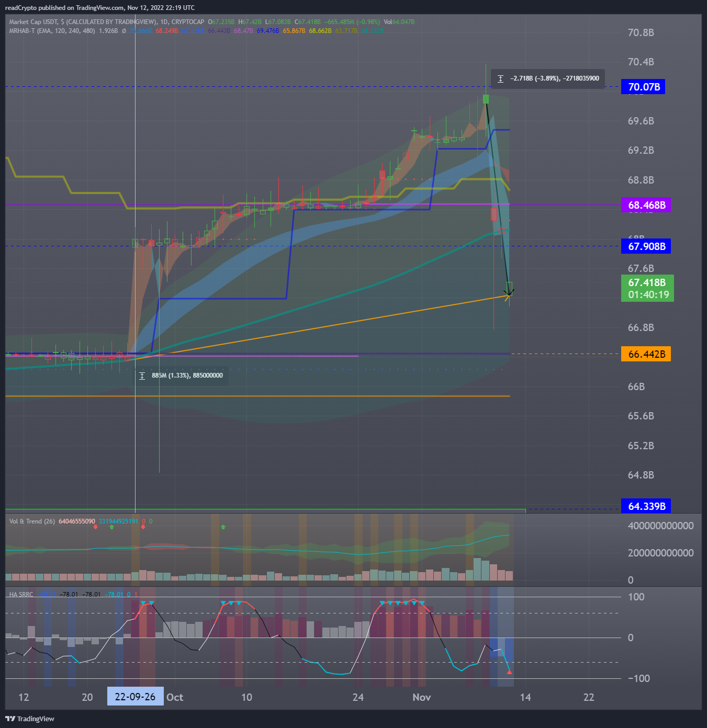The height and width of the screenshot is (728, 707).
Task: Click the Oct label on time axis
Action: coord(175,697)
